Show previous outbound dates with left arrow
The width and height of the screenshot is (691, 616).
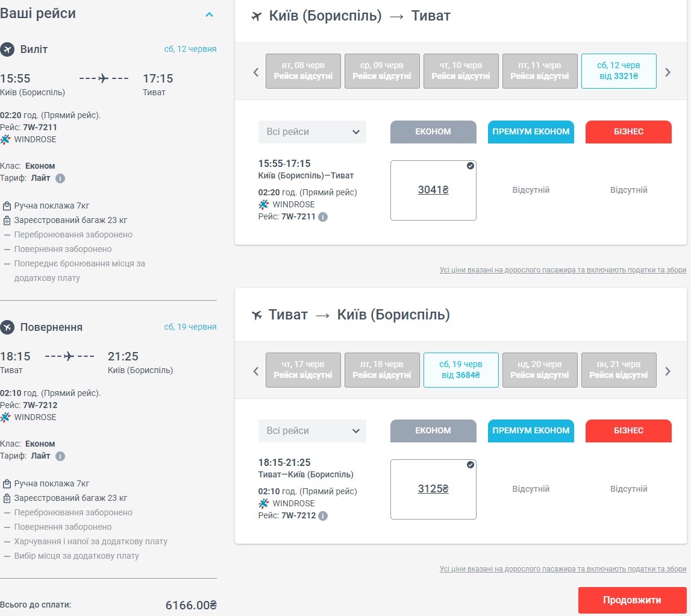tap(256, 72)
